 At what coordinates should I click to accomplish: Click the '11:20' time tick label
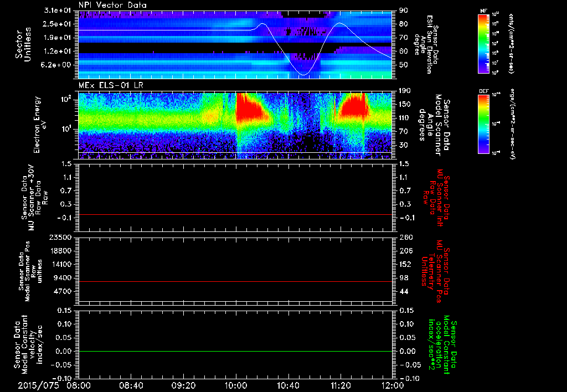[341, 385]
